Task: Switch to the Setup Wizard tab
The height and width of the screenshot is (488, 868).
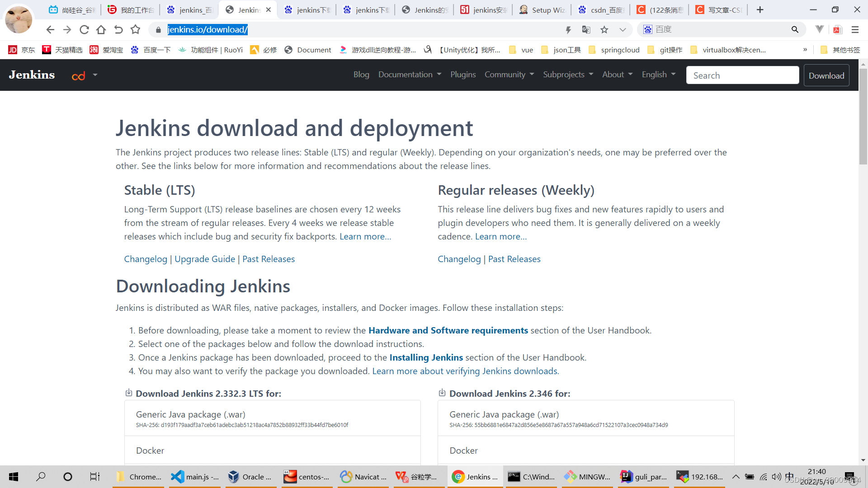Action: coord(542,10)
